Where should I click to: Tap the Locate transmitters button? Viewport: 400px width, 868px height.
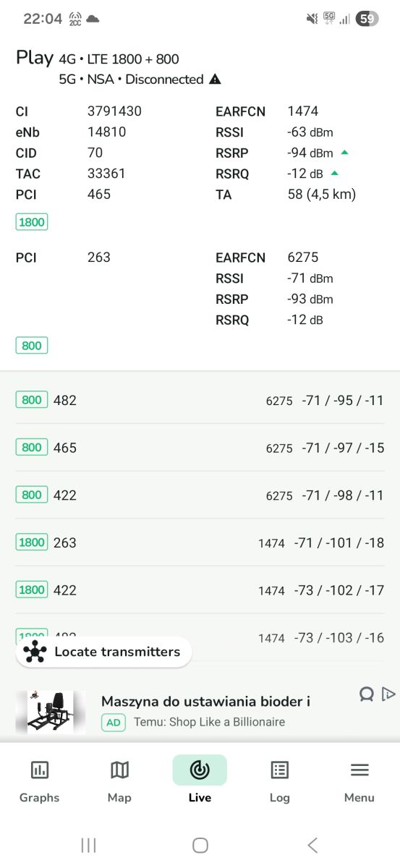pyautogui.click(x=103, y=652)
